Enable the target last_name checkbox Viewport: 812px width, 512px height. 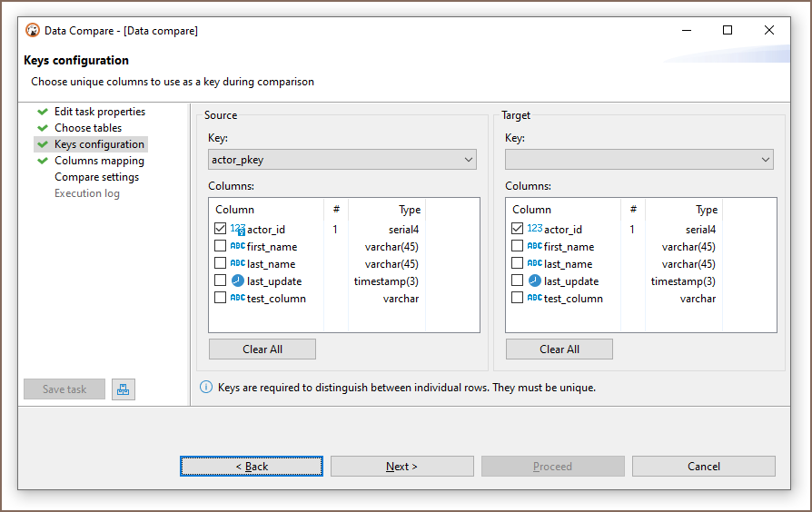coord(518,264)
